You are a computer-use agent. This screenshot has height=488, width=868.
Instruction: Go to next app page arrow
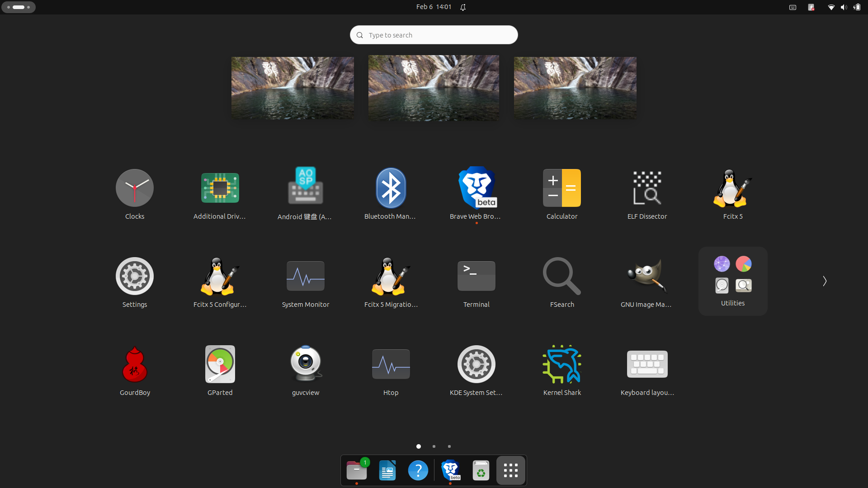tap(825, 281)
